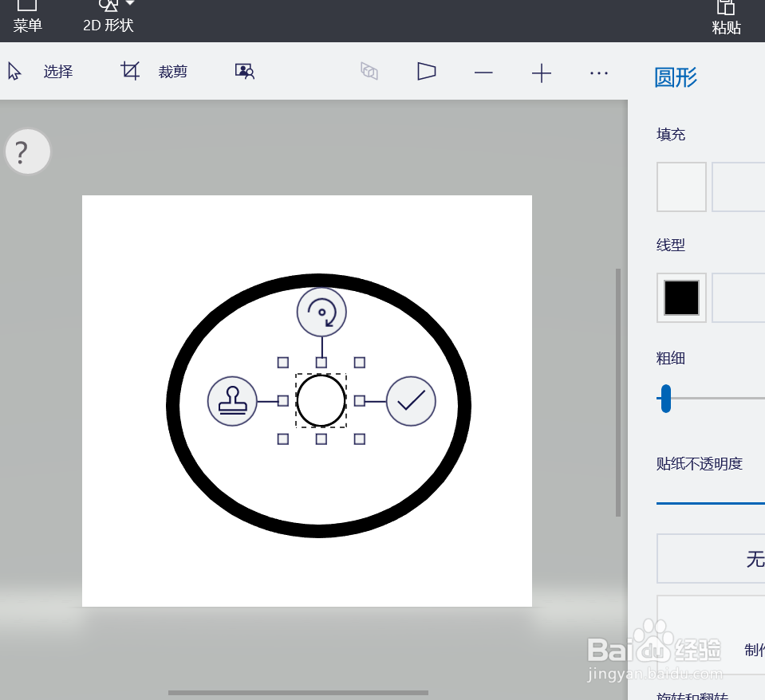Zoom in using the plus icon
Viewport: 765px width, 700px height.
pos(541,73)
